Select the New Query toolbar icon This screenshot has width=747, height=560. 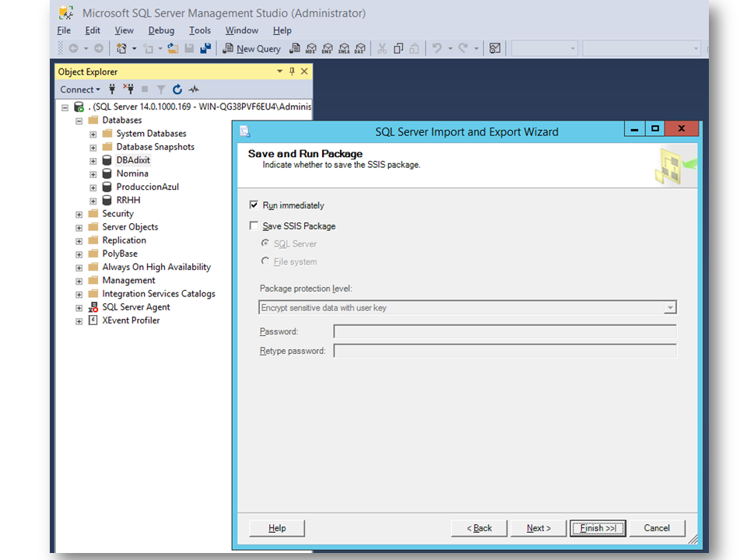[x=251, y=48]
